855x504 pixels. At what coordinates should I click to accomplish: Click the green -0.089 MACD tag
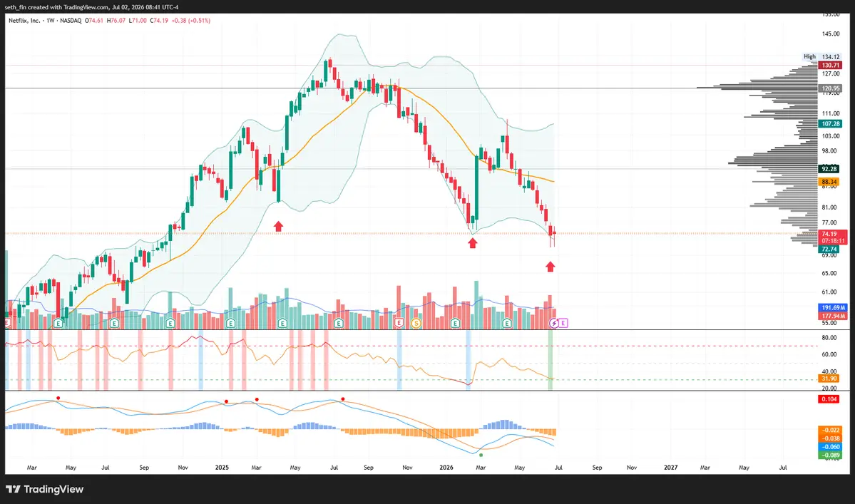click(x=830, y=455)
